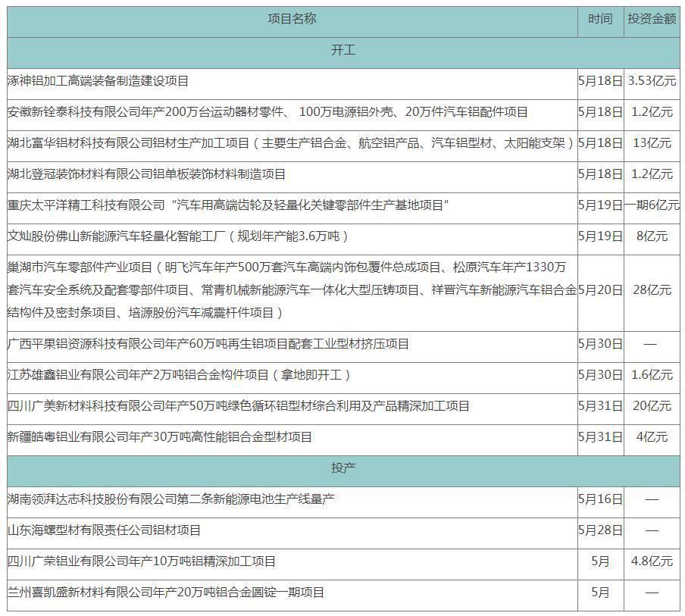Click 5月 date in 四川广荣 row

pos(600,561)
